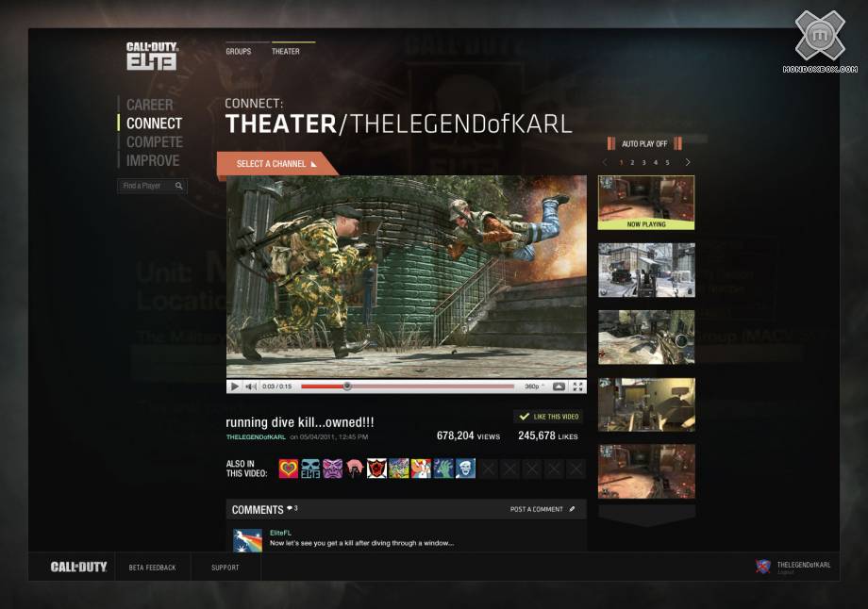The image size is (868, 609).
Task: Enter fullscreen with the expand icon
Action: 577,387
